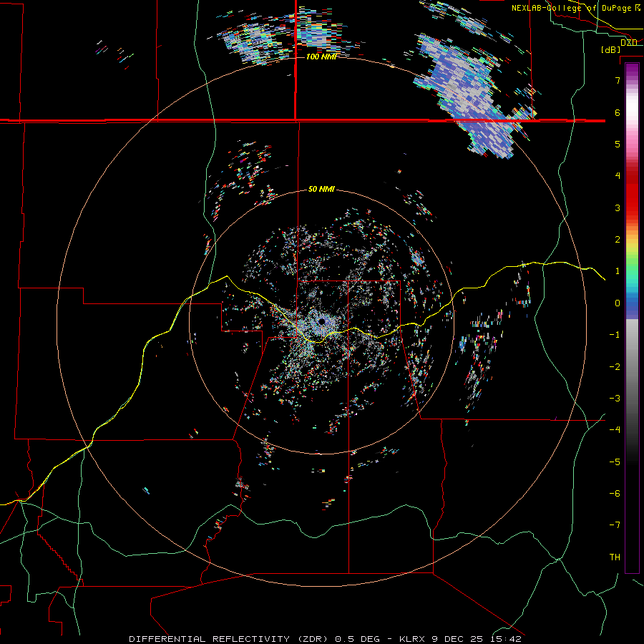This screenshot has height=644, width=644.
Task: Click the -7 label on dB scale
Action: coord(615,525)
